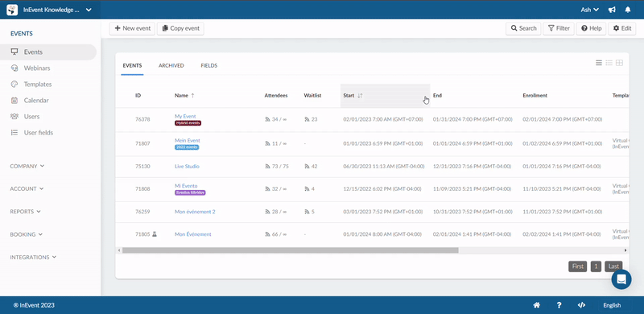Click event ID 75130
The height and width of the screenshot is (314, 644).
point(142,167)
